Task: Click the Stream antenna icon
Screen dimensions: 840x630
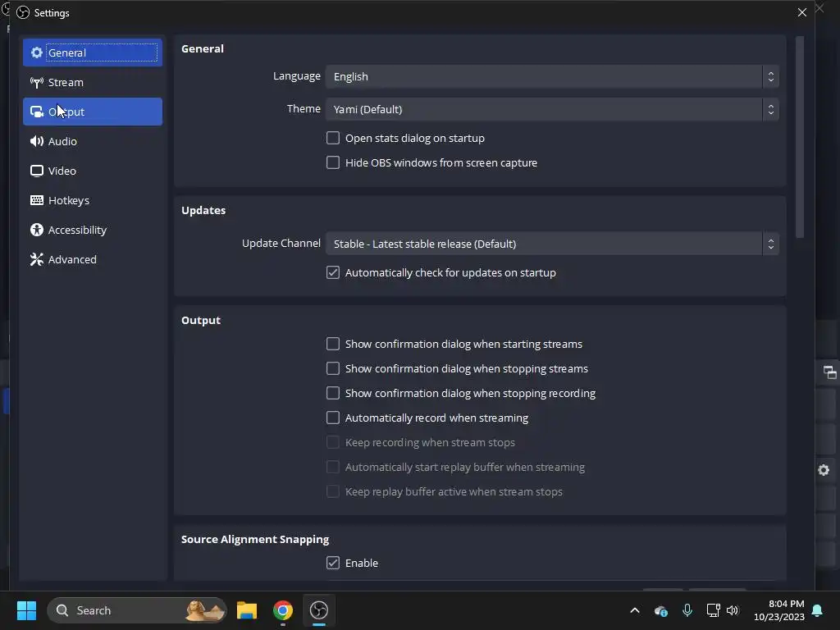Action: click(36, 83)
